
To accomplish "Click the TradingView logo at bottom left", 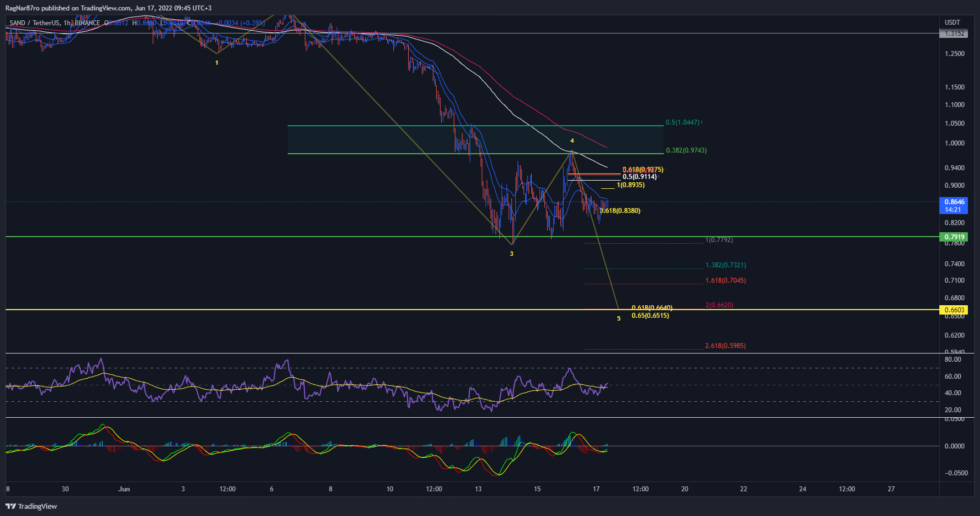I will [x=31, y=506].
